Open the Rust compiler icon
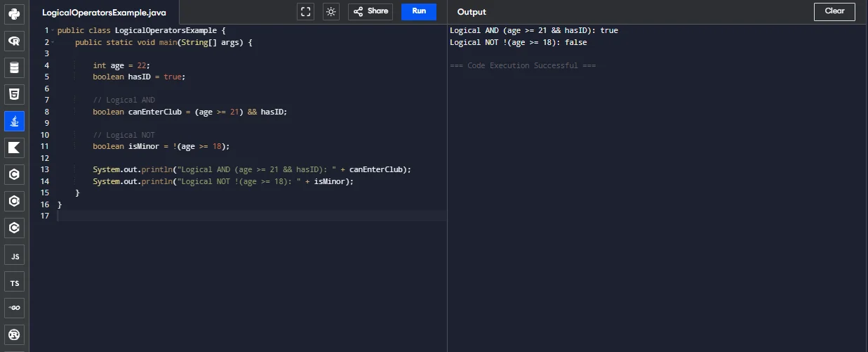Viewport: 868px width, 352px height. (x=14, y=334)
